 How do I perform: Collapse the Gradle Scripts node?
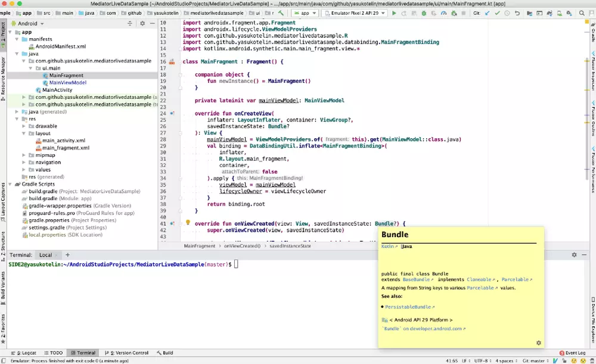tap(10, 184)
